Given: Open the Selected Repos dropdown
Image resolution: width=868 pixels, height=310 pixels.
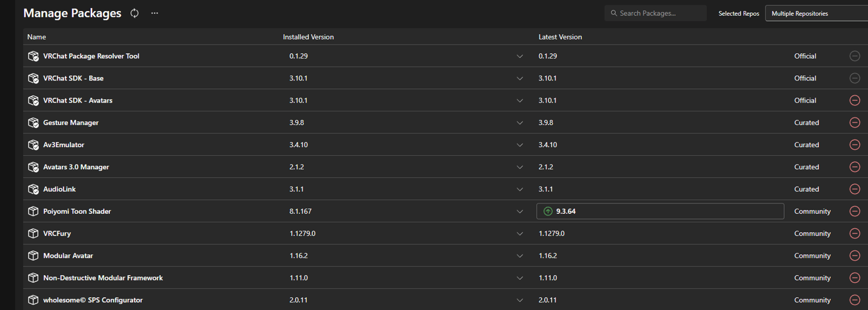Looking at the screenshot, I should coord(816,13).
